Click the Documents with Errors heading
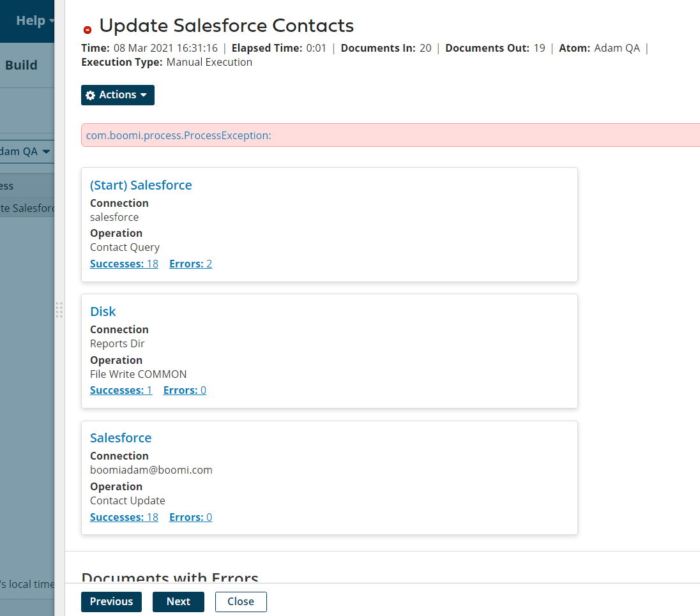 point(169,576)
